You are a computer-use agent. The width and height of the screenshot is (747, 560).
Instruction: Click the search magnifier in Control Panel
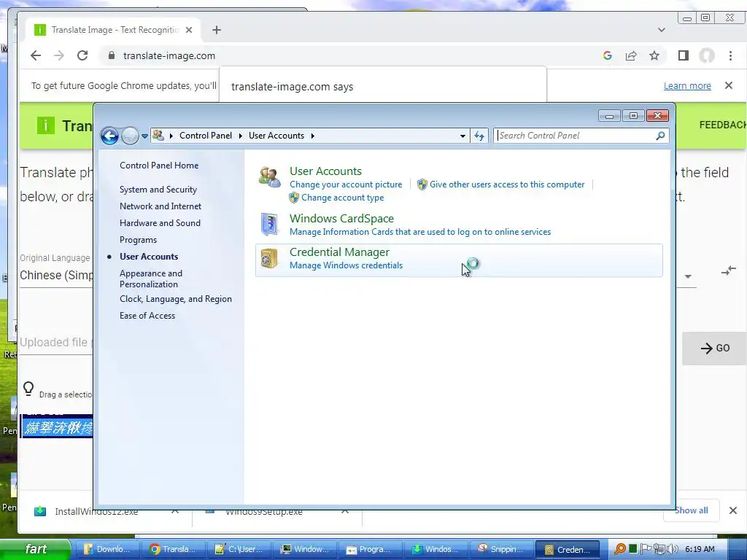[660, 136]
